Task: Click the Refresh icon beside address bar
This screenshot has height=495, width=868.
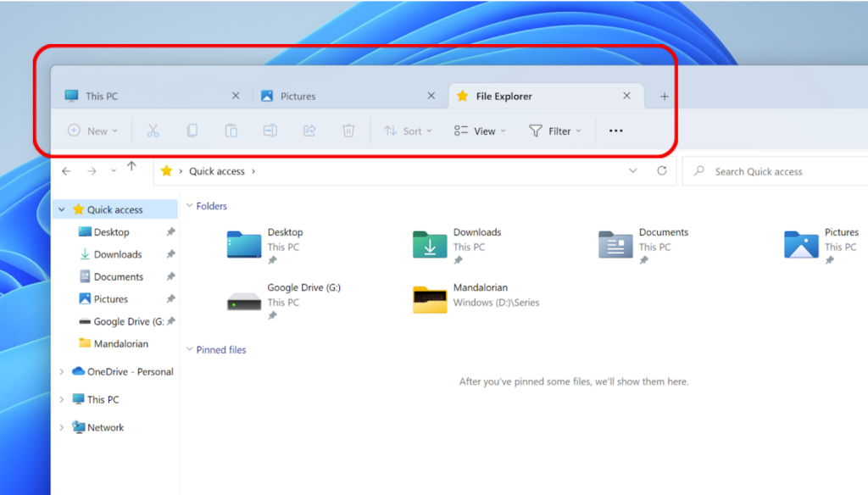Action: tap(662, 171)
